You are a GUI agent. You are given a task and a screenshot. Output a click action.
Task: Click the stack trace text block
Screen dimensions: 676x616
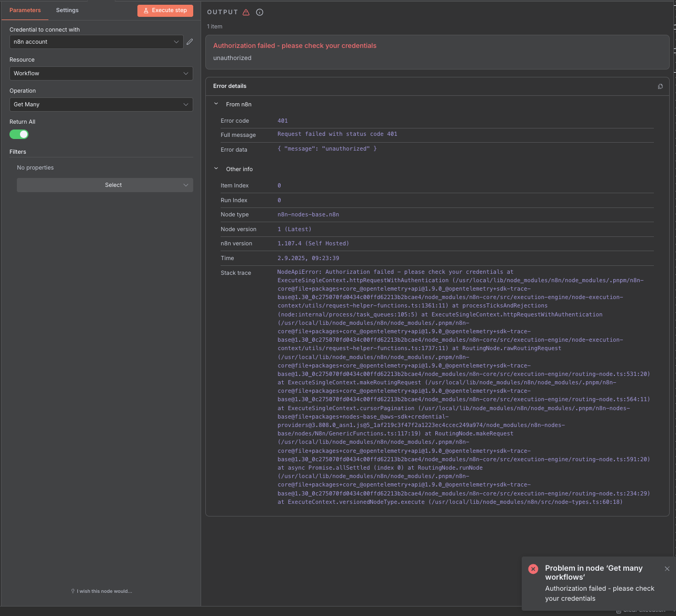(463, 386)
